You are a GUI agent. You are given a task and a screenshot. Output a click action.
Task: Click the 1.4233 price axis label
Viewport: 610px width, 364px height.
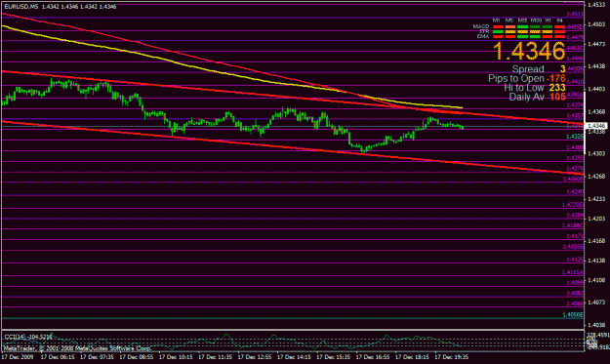coord(595,199)
